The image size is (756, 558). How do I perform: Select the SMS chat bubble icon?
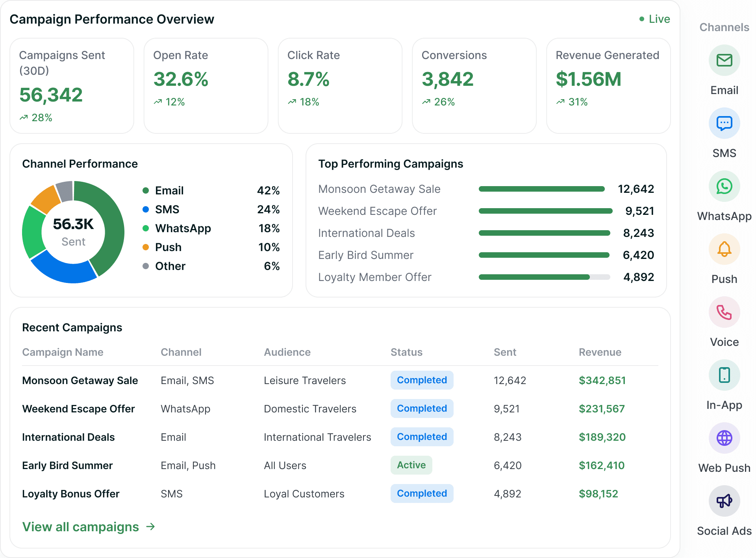point(724,123)
